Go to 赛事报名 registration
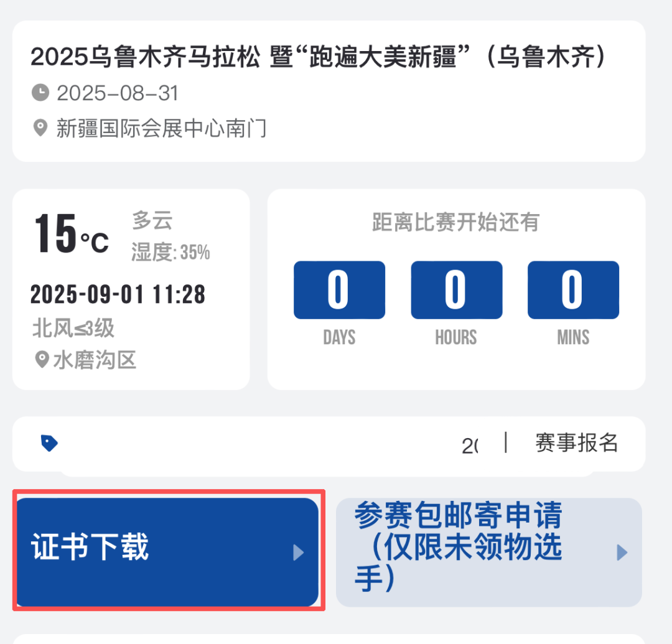672x644 pixels. (576, 442)
